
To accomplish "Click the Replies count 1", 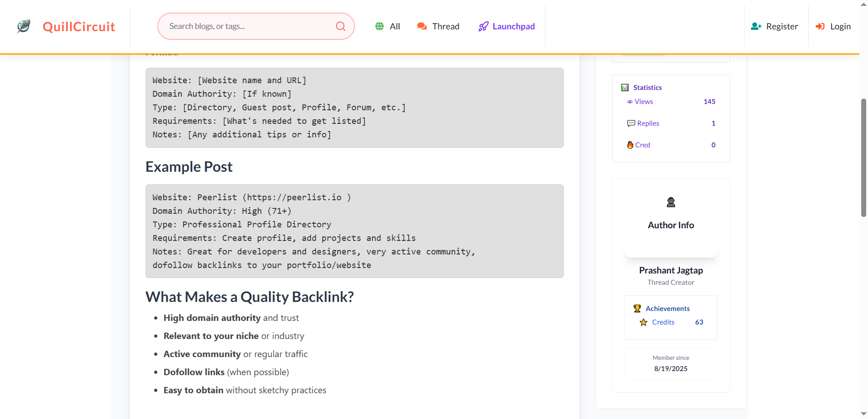I will pos(713,123).
